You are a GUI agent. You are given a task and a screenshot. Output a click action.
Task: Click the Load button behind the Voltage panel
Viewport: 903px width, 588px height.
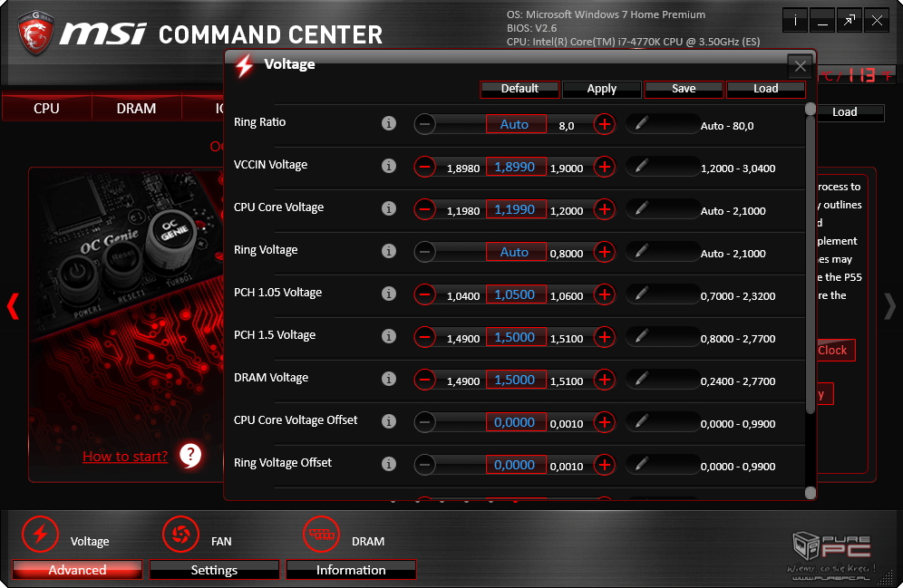(850, 112)
